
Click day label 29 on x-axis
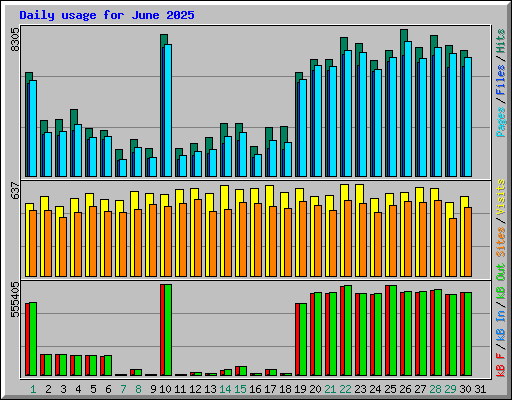click(x=450, y=389)
